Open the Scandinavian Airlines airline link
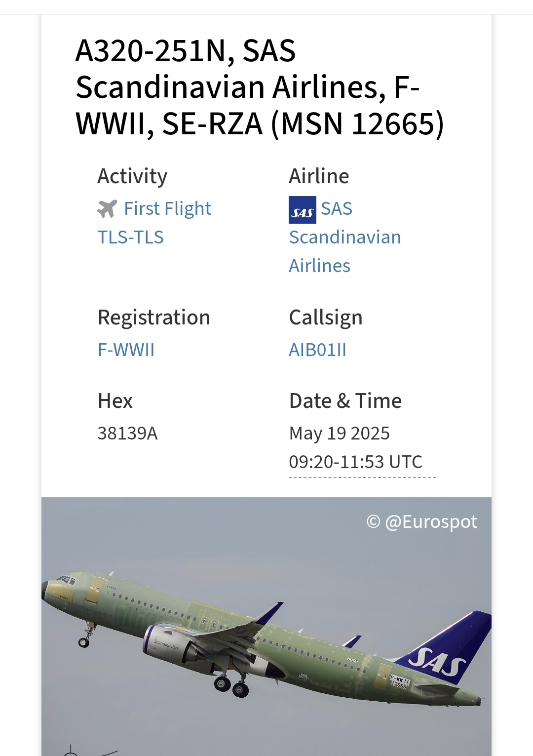This screenshot has height=756, width=533. coord(344,238)
